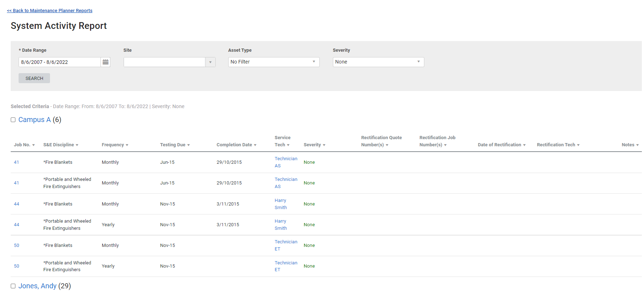Sort by S&E Discipline column header
The width and height of the screenshot is (644, 299).
[59, 145]
